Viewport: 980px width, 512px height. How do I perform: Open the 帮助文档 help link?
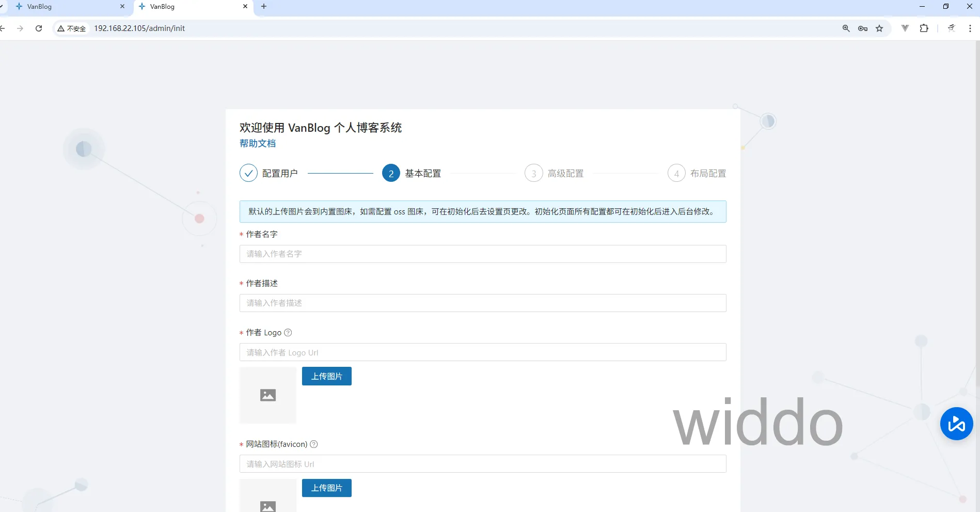(x=258, y=144)
